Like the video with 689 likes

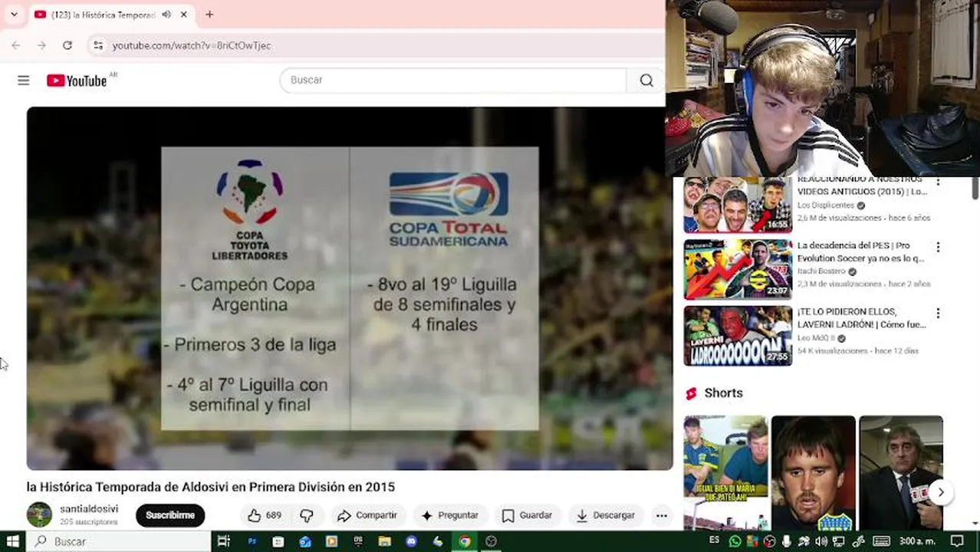265,515
